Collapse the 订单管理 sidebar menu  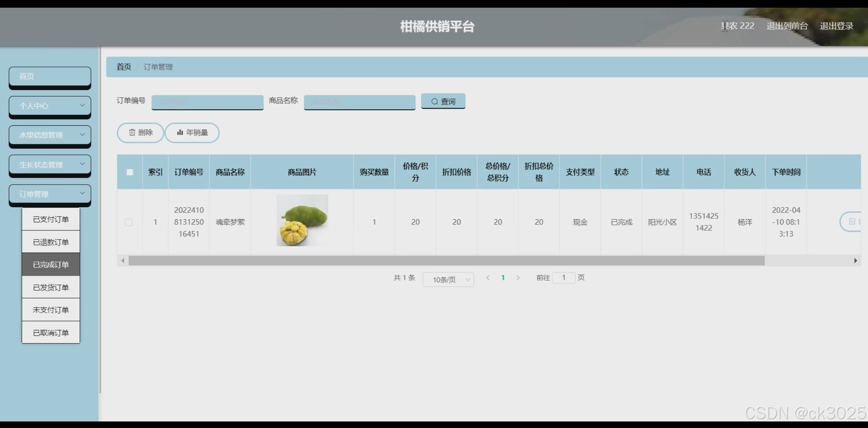pos(50,194)
